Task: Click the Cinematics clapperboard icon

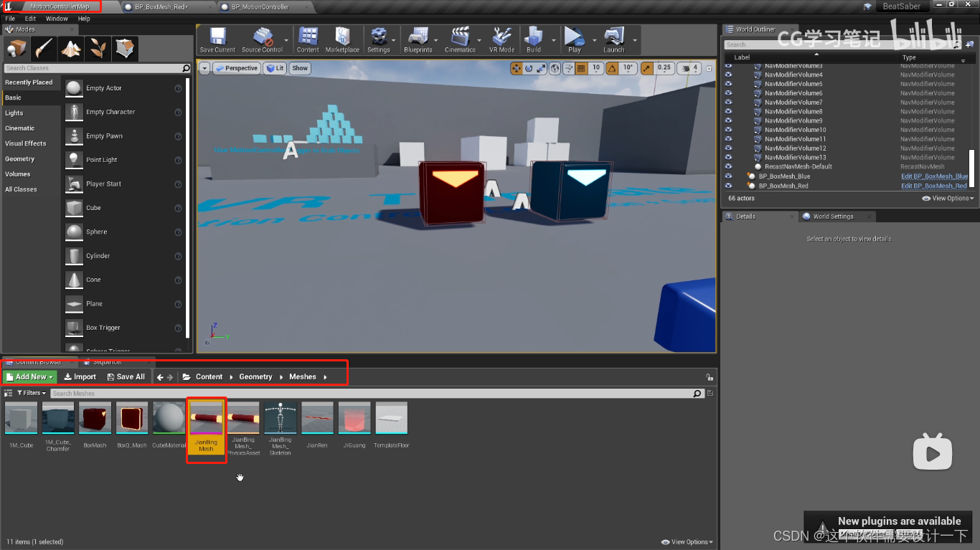Action: coord(460,40)
